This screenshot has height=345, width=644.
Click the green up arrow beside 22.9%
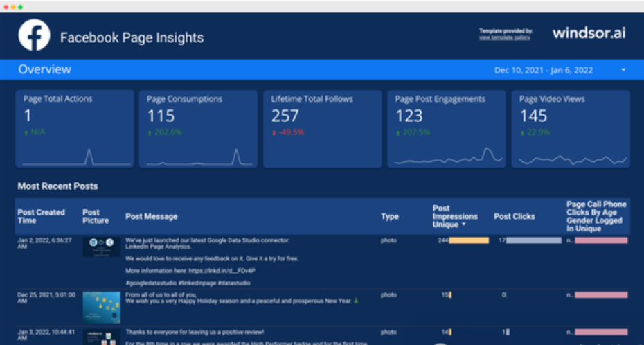pos(522,133)
